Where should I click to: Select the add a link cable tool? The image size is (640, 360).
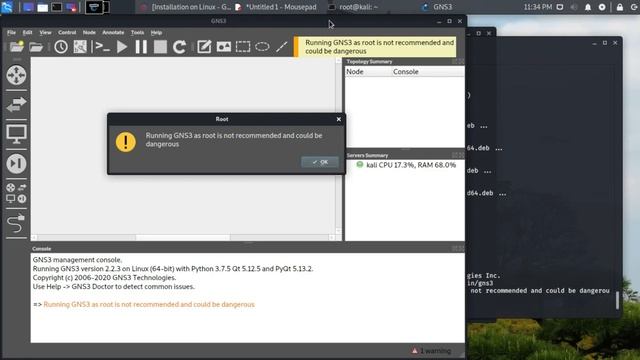(x=16, y=223)
